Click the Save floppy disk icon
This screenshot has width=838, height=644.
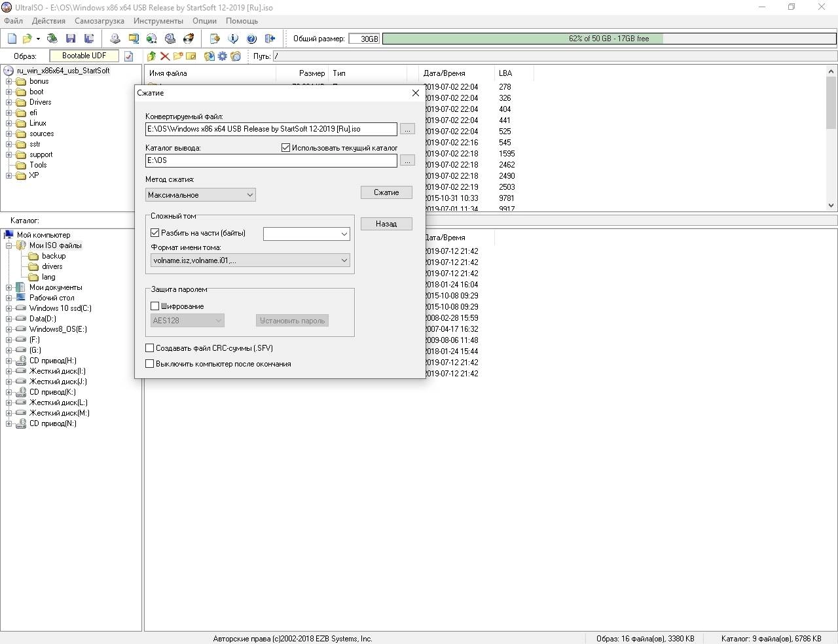click(71, 39)
